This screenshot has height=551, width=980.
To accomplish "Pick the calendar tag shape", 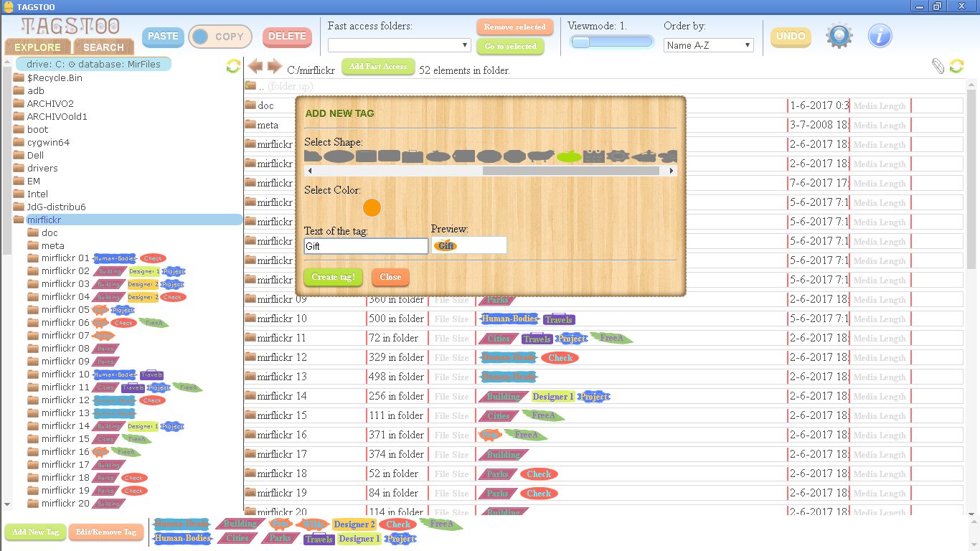I will 593,156.
